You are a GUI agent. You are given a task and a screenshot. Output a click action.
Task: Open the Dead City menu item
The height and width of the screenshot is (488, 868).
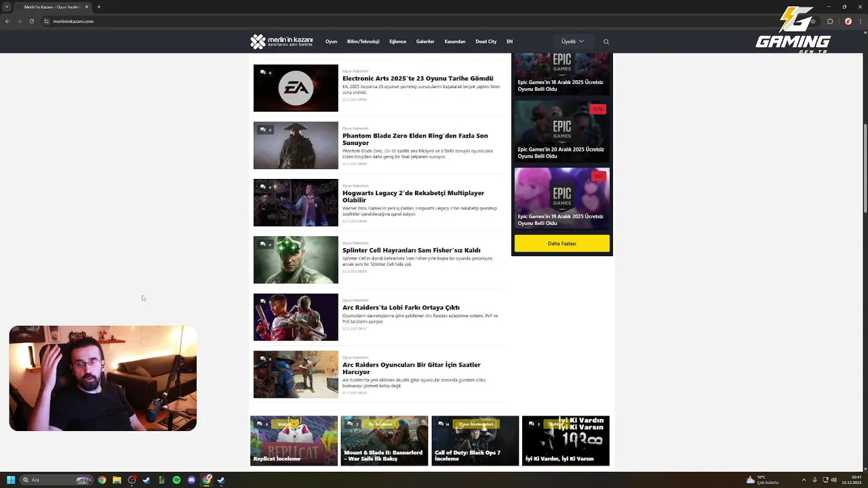pyautogui.click(x=486, y=41)
